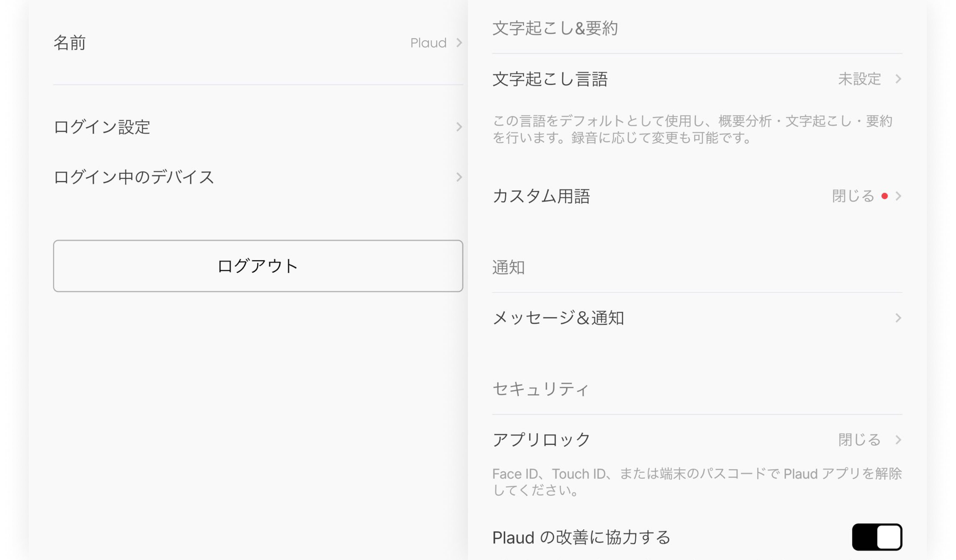
Task: Click the chevron beside 未設定
Action: pyautogui.click(x=898, y=79)
